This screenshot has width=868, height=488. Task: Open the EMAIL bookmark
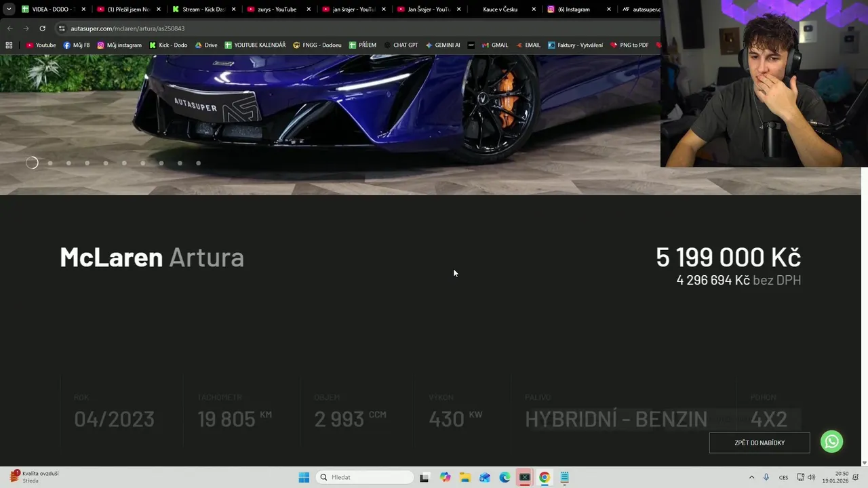pyautogui.click(x=528, y=45)
